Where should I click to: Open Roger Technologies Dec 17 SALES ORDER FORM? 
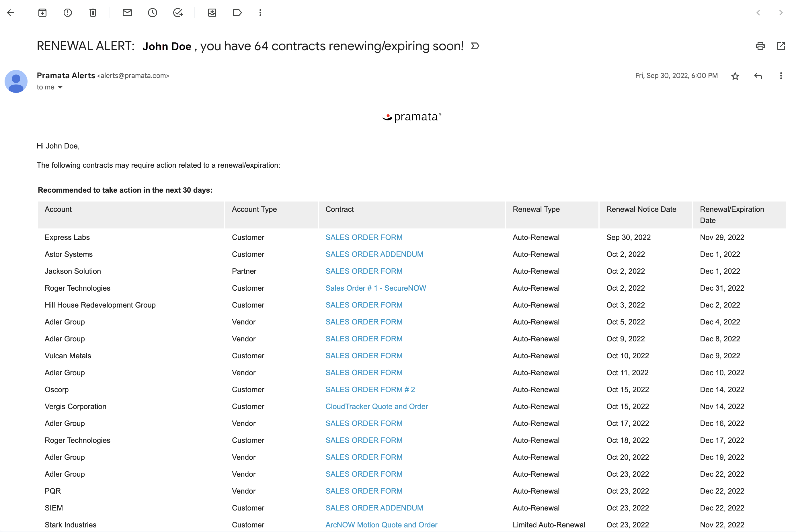[x=364, y=440]
